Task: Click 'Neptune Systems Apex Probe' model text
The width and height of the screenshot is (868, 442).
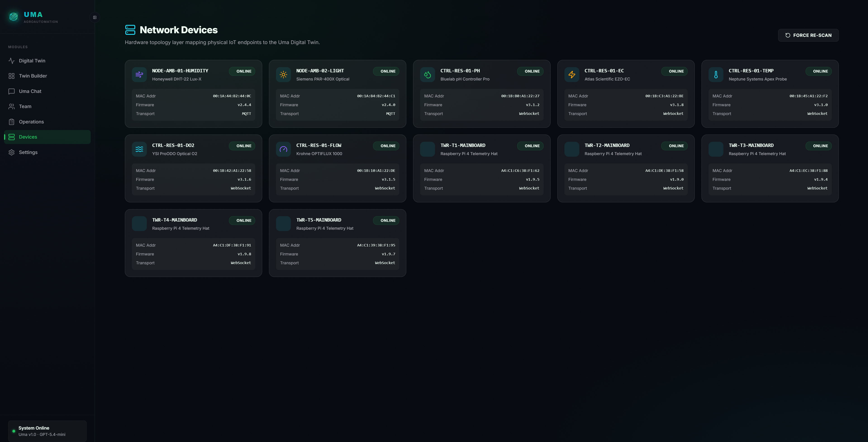Action: 757,79
